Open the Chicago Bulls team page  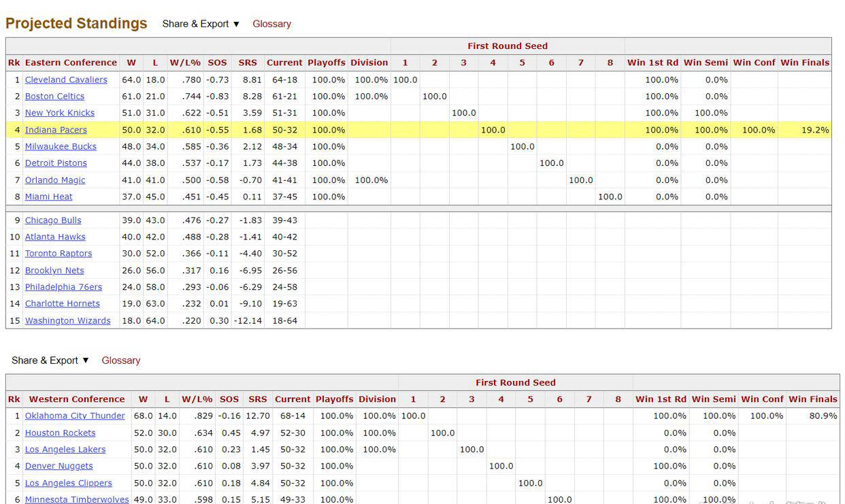coord(53,220)
